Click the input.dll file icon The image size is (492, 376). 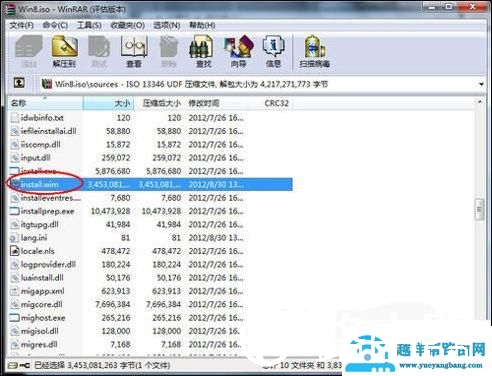tap(14, 158)
